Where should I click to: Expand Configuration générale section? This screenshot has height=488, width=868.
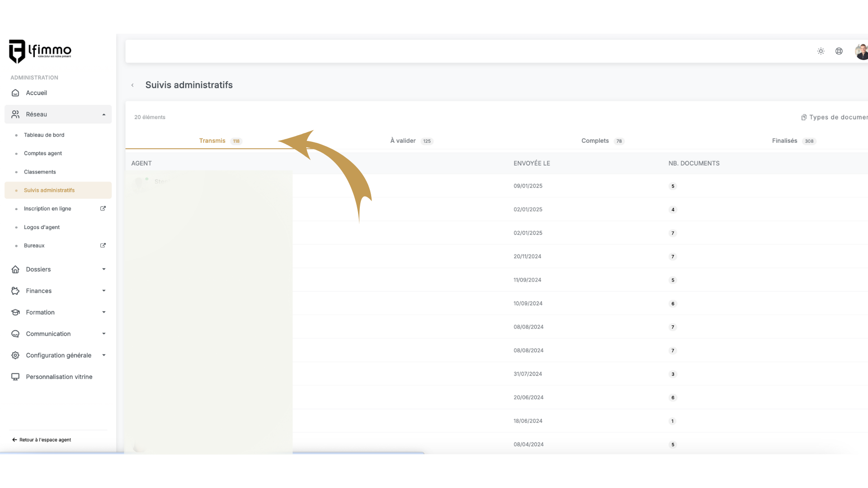pyautogui.click(x=104, y=355)
